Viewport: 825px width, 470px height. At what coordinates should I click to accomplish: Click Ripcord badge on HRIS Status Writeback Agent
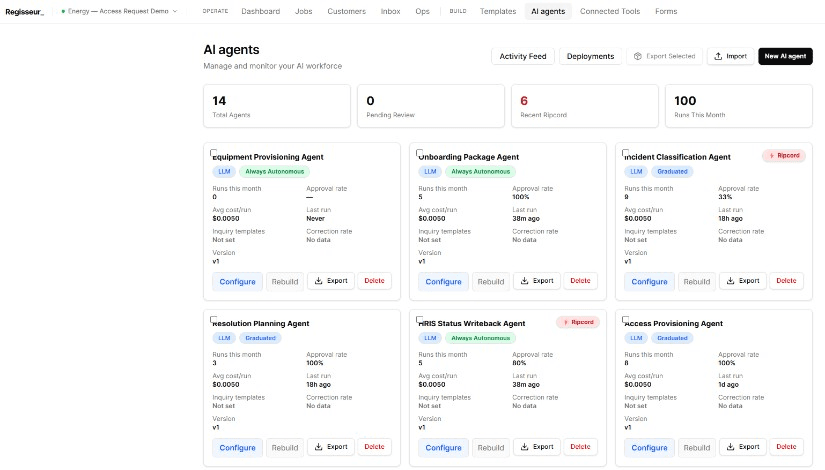point(578,322)
